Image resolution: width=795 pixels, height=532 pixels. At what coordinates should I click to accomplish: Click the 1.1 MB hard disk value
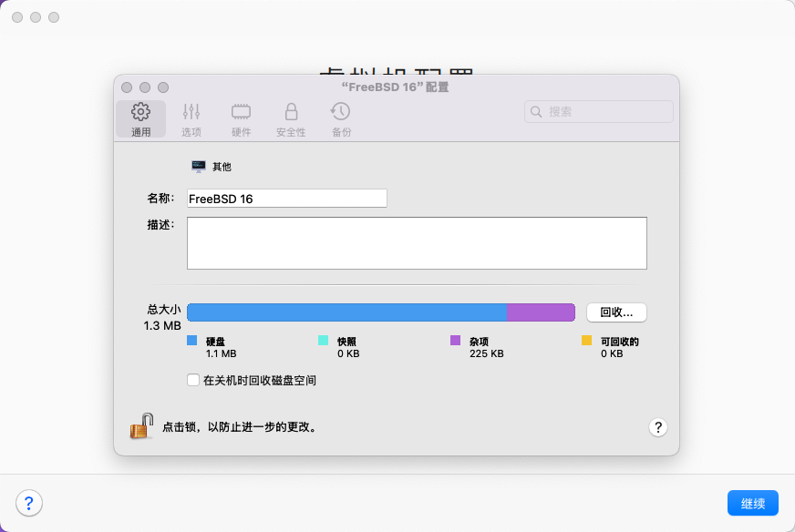pos(221,353)
